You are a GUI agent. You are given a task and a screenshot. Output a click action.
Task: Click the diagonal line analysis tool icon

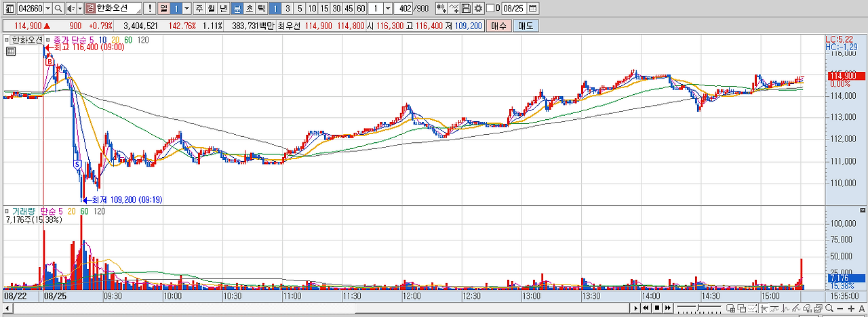click(796, 308)
